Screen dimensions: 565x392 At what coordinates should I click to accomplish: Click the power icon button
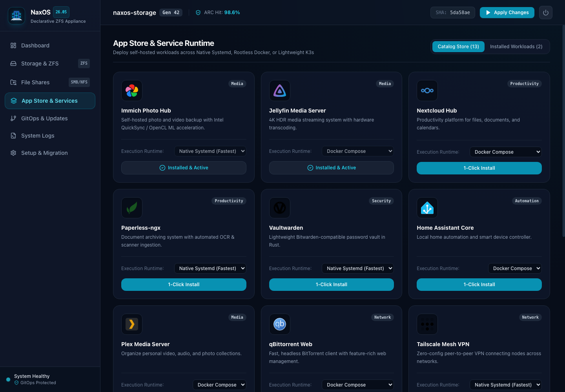(546, 13)
